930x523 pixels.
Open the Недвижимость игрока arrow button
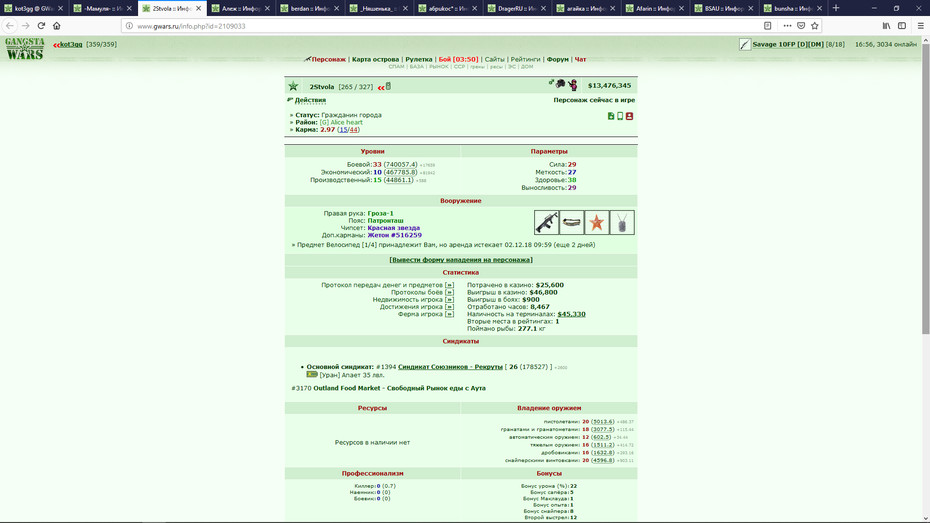click(449, 299)
